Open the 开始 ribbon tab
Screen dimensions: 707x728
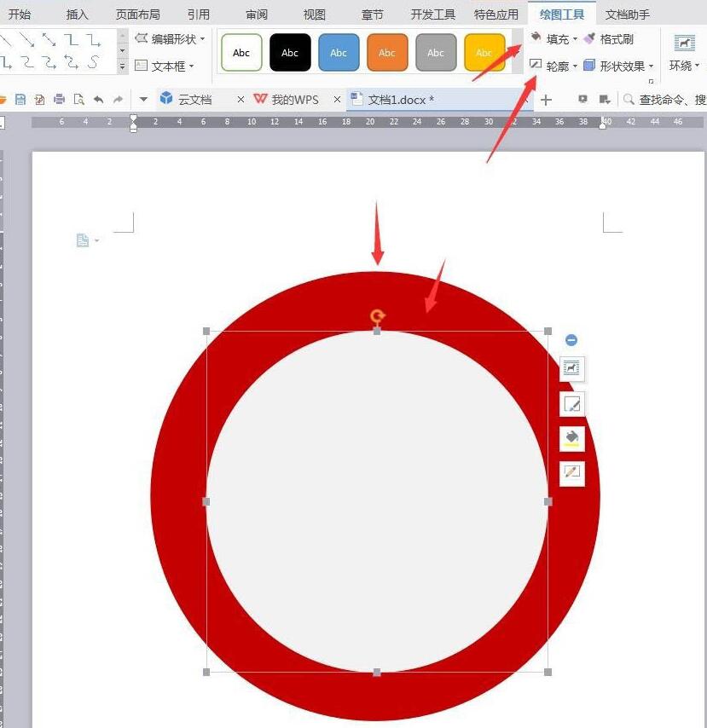[19, 14]
